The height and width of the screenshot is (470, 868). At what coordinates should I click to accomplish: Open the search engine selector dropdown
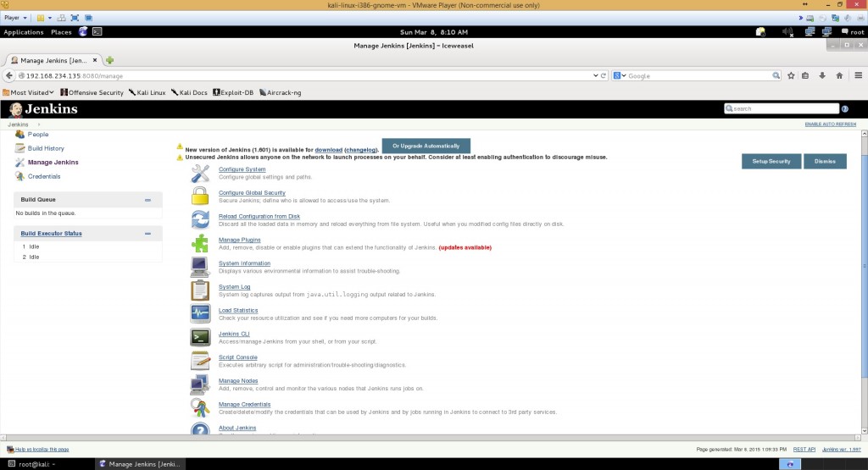(620, 75)
